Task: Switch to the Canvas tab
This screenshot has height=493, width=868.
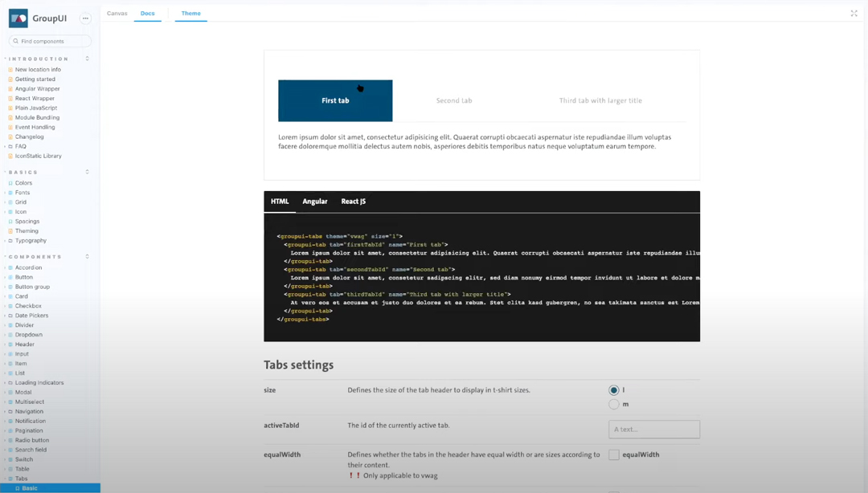Action: pos(117,14)
